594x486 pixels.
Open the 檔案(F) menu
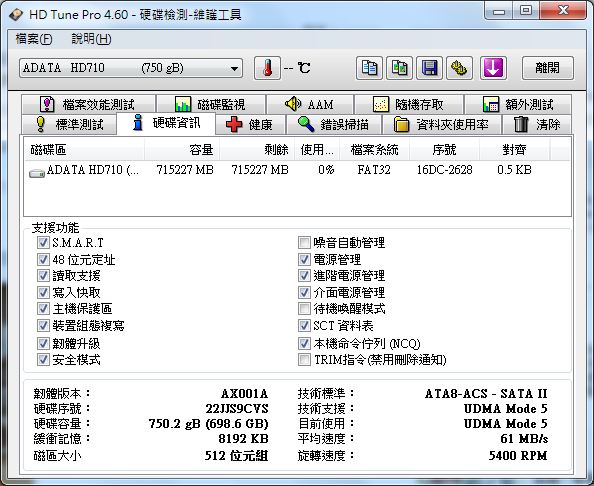pyautogui.click(x=34, y=39)
